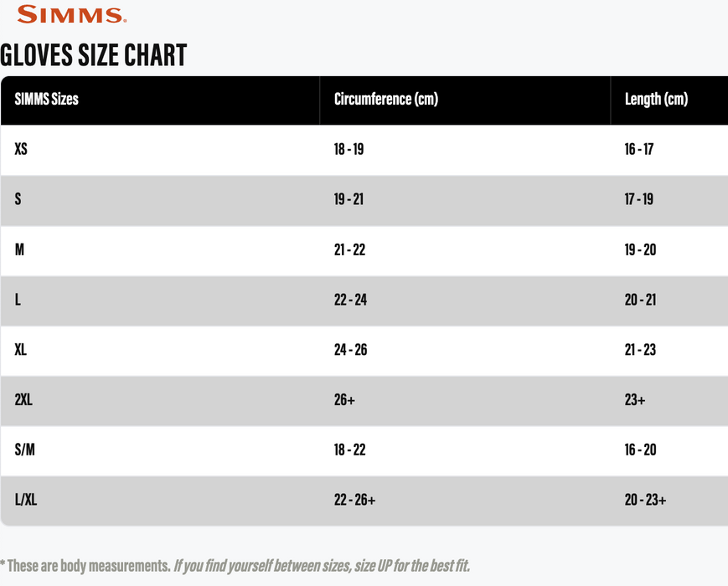Select the 21 - 22 circumference value for M
The height and width of the screenshot is (586, 728).
[x=349, y=249]
